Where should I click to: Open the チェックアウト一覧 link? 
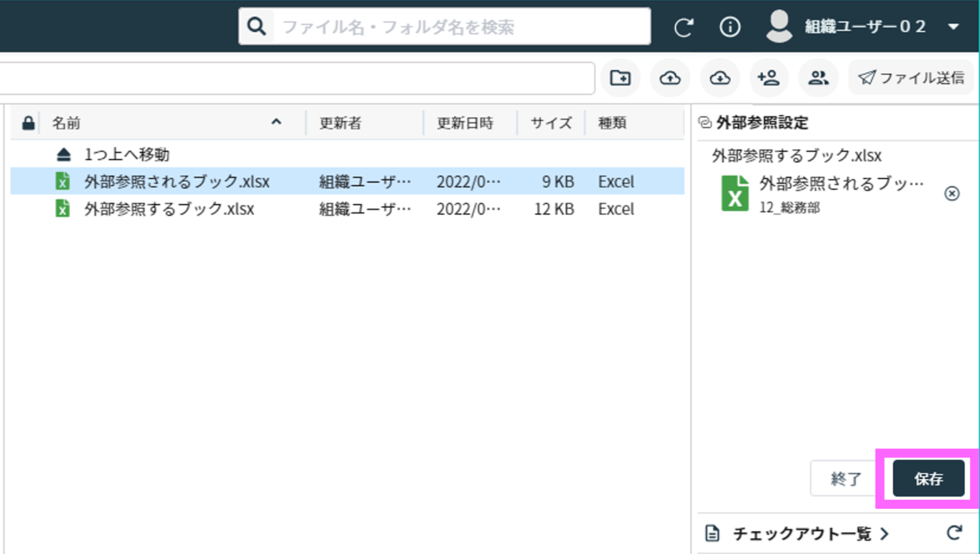[802, 534]
